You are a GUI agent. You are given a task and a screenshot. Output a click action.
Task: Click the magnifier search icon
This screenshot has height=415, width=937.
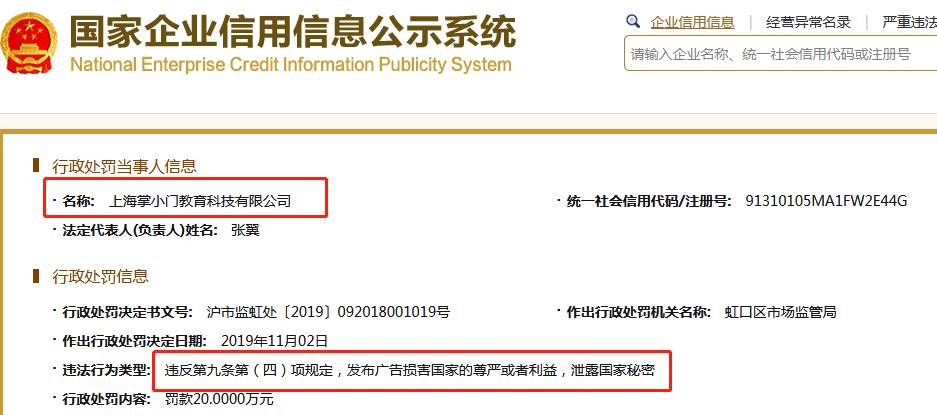pos(633,22)
